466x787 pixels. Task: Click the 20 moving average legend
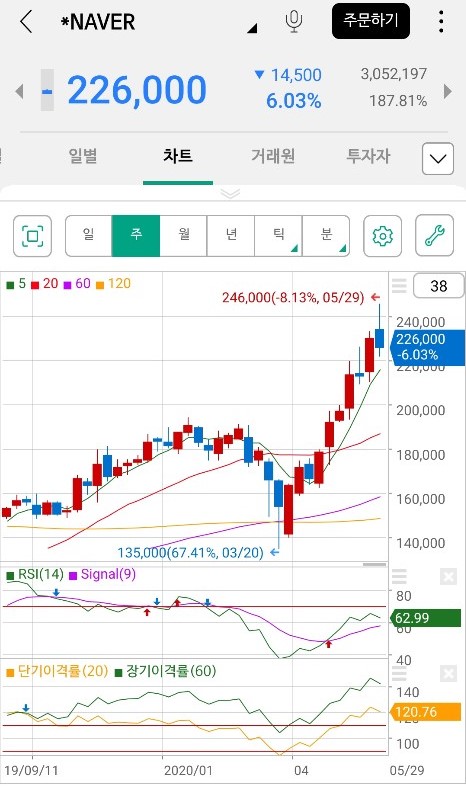pyautogui.click(x=45, y=284)
